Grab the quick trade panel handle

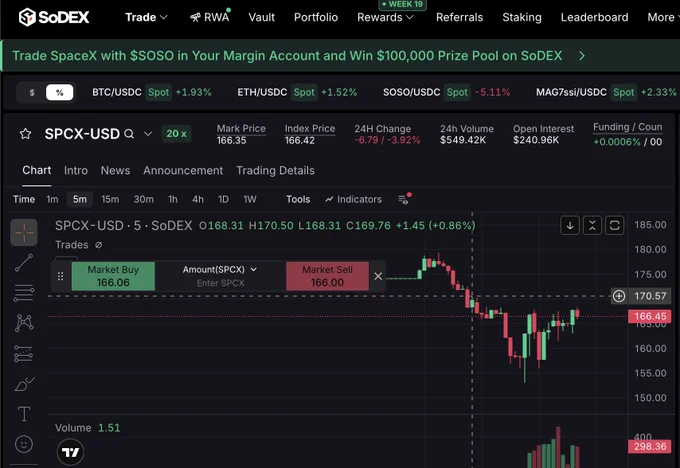(61, 276)
